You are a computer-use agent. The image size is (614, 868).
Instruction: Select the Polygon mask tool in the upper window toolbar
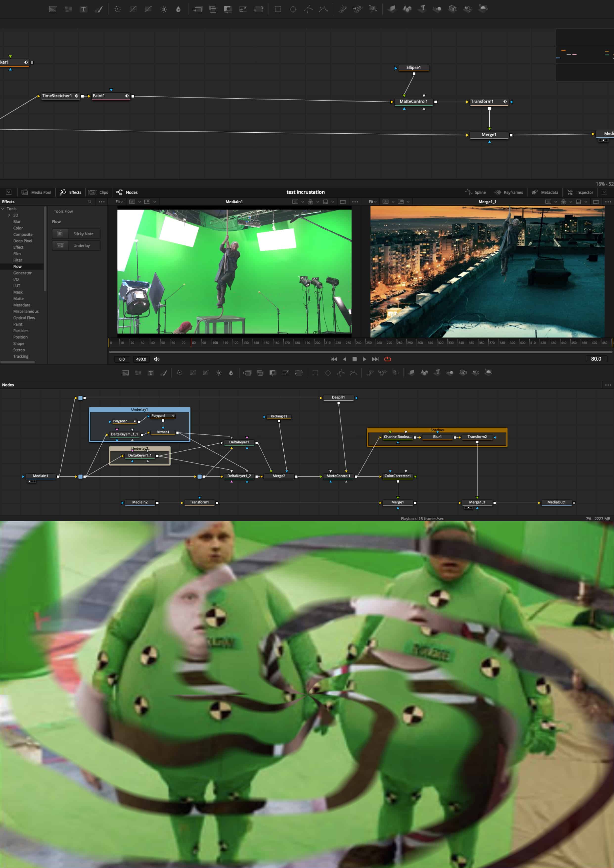(308, 9)
